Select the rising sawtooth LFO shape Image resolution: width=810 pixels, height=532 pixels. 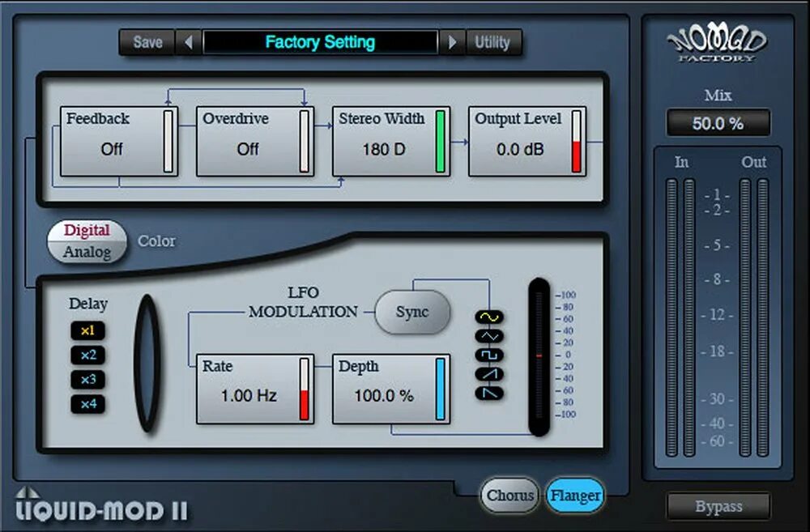(489, 374)
